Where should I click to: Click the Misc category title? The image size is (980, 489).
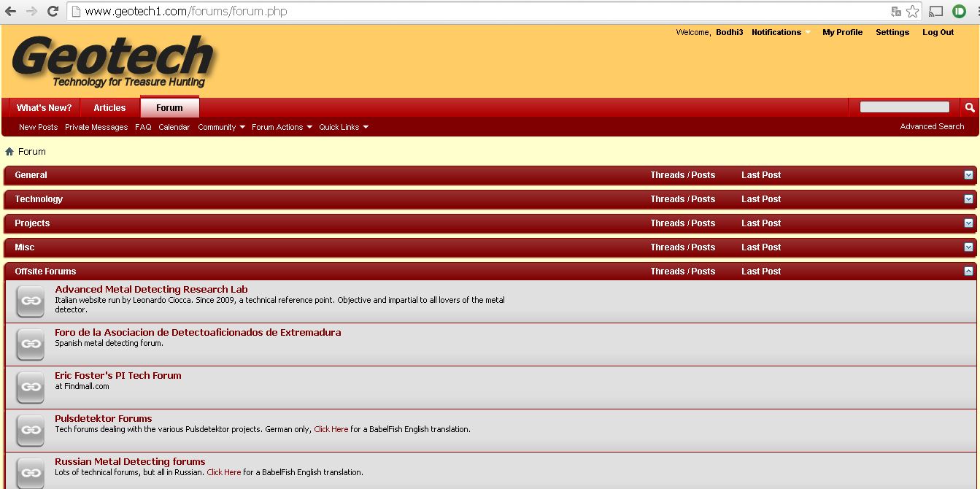point(25,247)
